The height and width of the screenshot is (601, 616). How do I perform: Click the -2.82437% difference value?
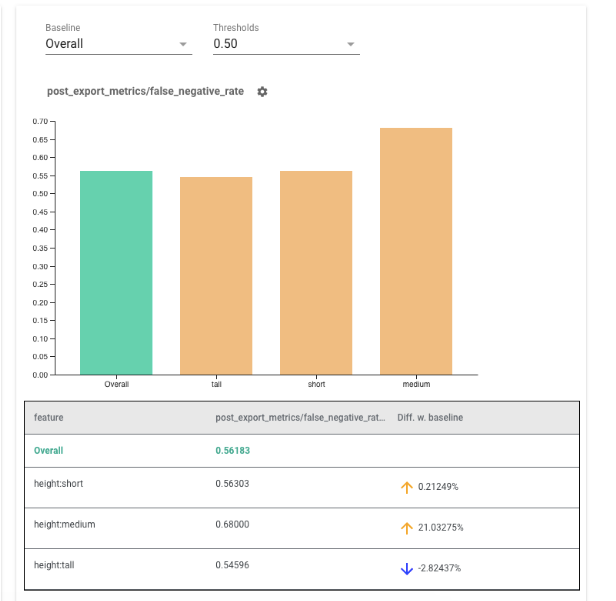439,568
